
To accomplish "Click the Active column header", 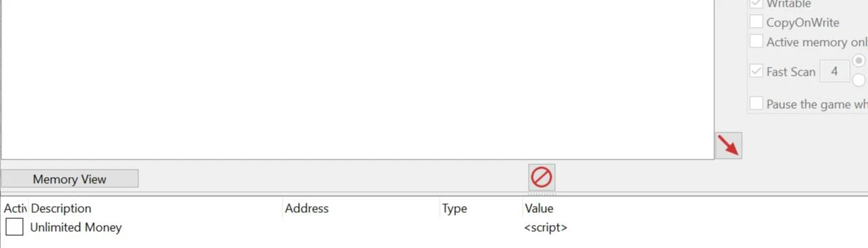I will coord(14,208).
